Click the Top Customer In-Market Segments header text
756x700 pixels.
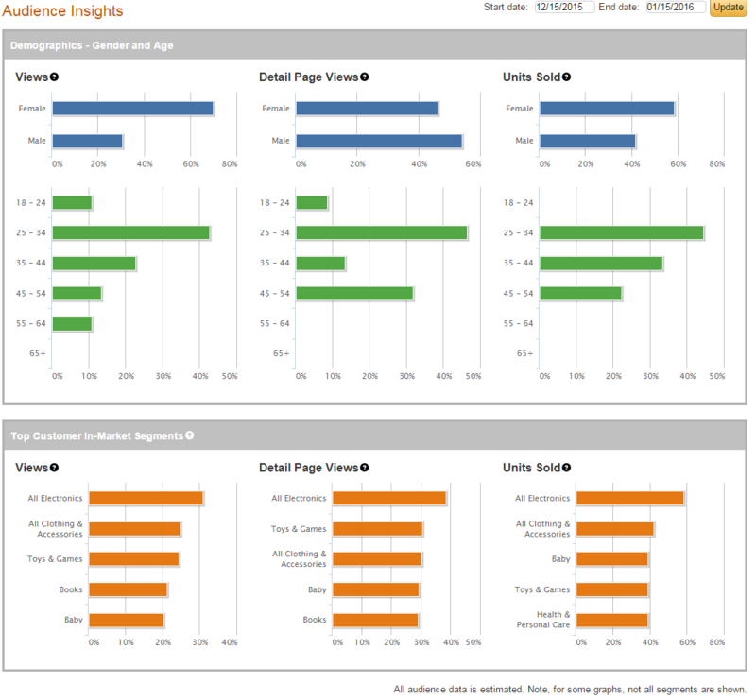(97, 435)
